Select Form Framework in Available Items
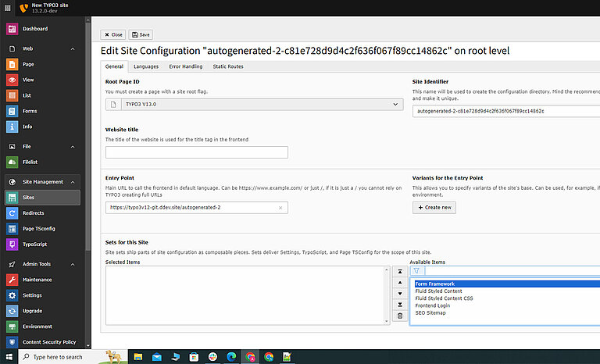Viewport: 600px width, 364px height. (507, 284)
